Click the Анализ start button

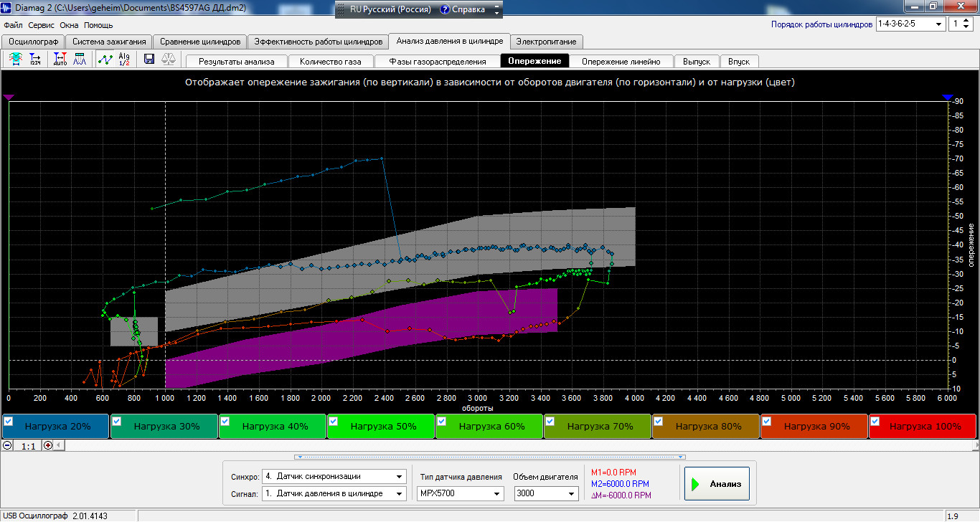point(717,484)
